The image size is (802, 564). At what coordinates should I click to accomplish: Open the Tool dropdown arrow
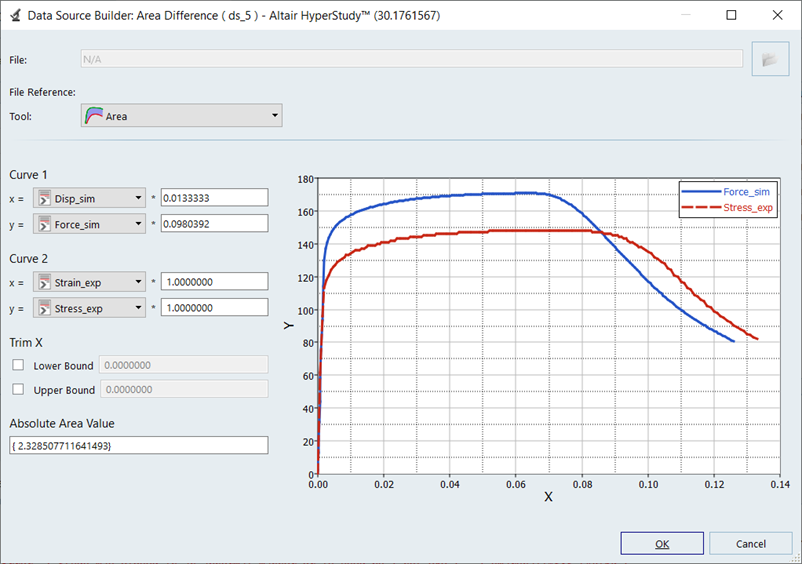[274, 116]
